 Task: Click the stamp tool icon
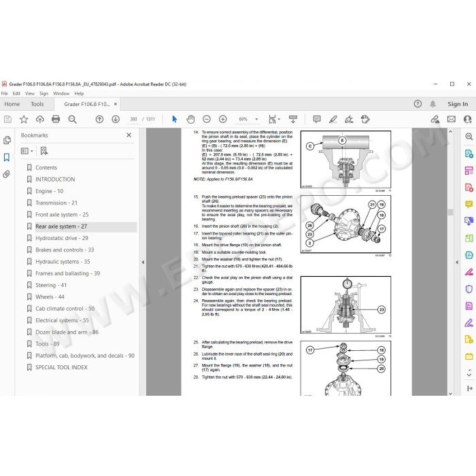[365, 119]
